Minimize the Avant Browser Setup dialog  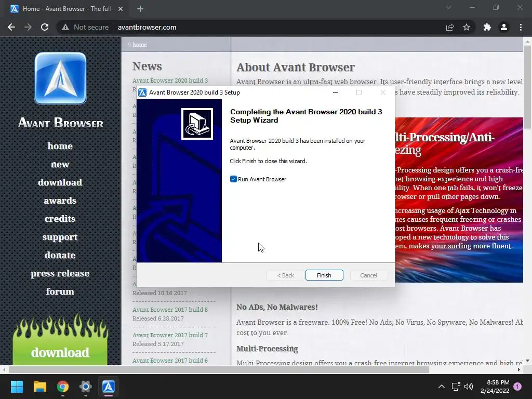[336, 92]
